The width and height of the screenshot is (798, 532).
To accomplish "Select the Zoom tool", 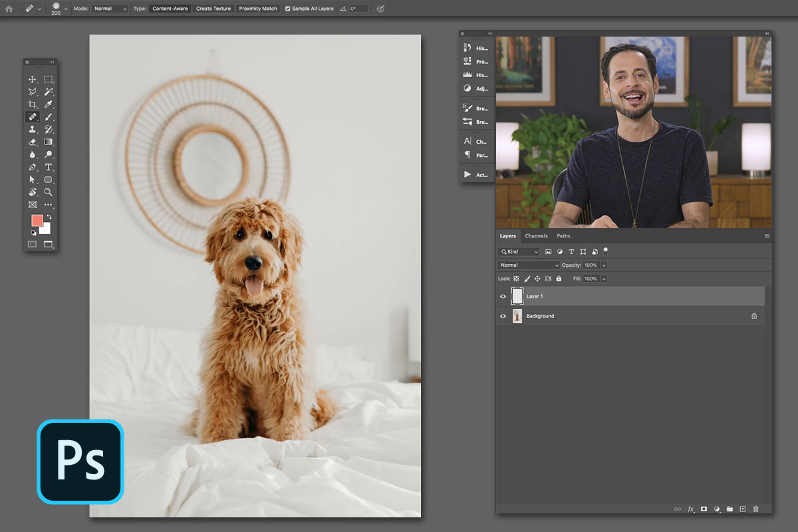I will point(48,192).
